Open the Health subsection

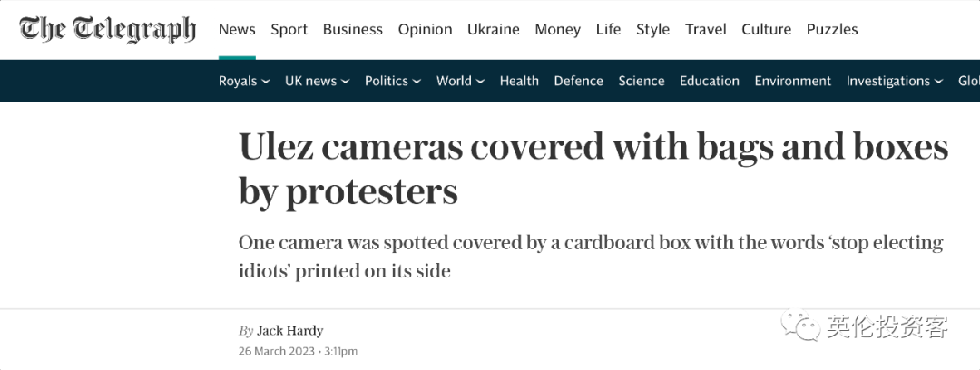coord(519,81)
